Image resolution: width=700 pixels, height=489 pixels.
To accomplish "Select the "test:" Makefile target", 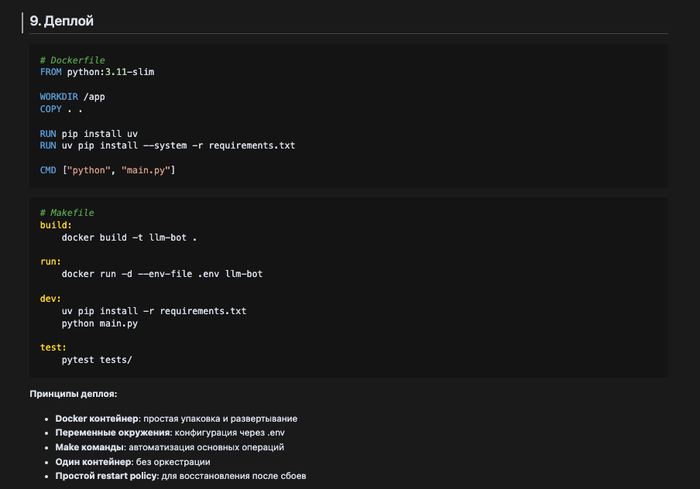I will click(53, 347).
